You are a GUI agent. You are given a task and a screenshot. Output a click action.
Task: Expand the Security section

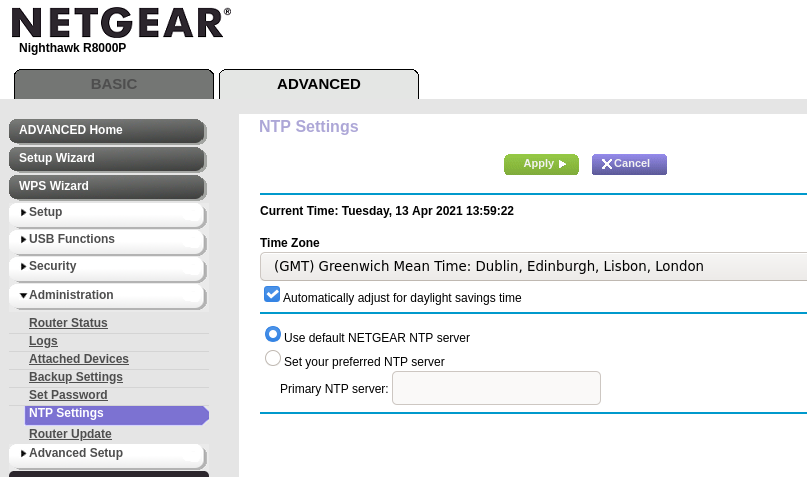click(107, 268)
